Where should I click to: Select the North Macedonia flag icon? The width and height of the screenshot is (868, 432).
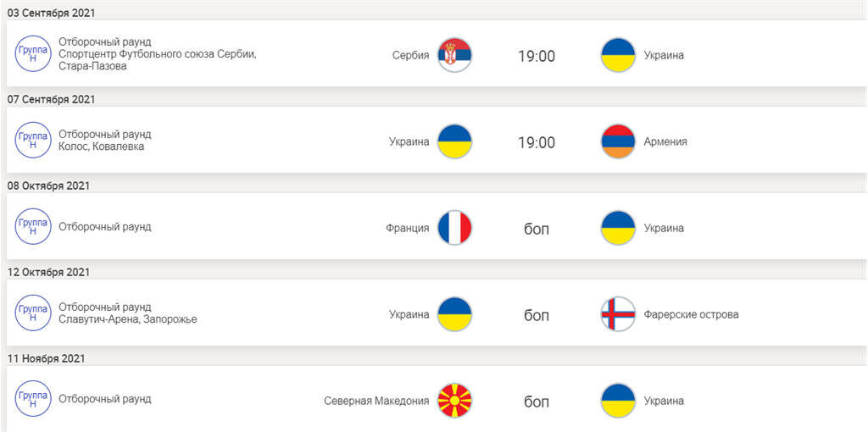(454, 402)
